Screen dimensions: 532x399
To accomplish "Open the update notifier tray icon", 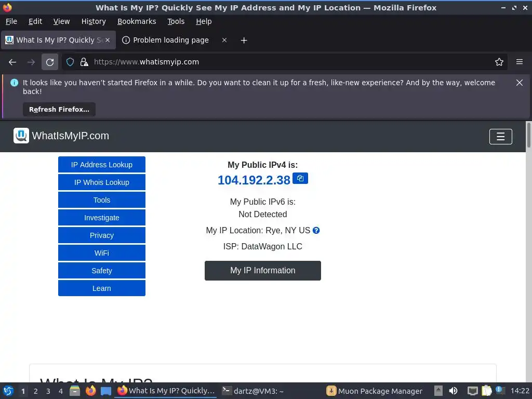I will [x=500, y=391].
